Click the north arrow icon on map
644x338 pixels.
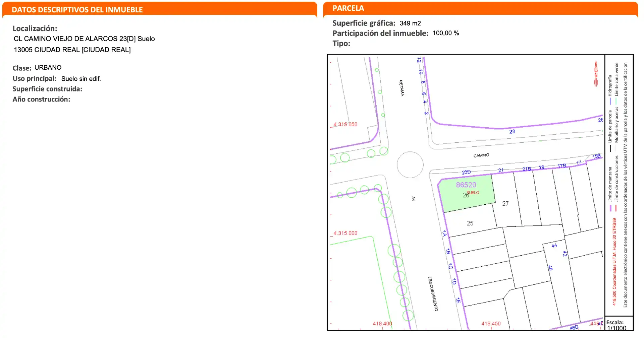[x=596, y=74]
